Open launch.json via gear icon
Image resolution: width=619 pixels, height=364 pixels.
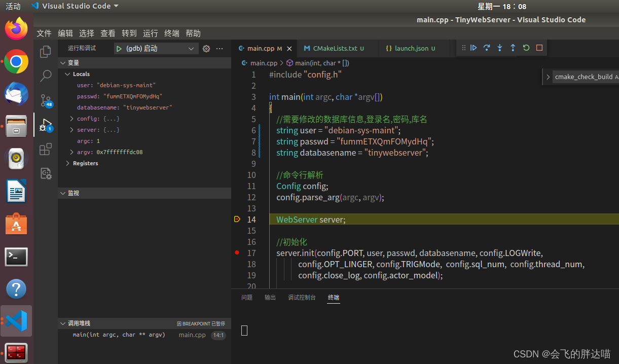pos(206,49)
